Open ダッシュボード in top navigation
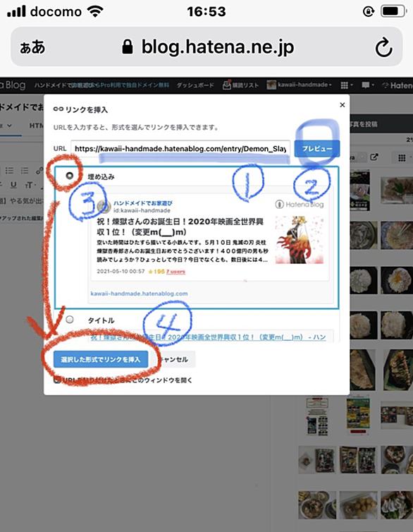Screen dimensions: 413x532 pos(195,85)
